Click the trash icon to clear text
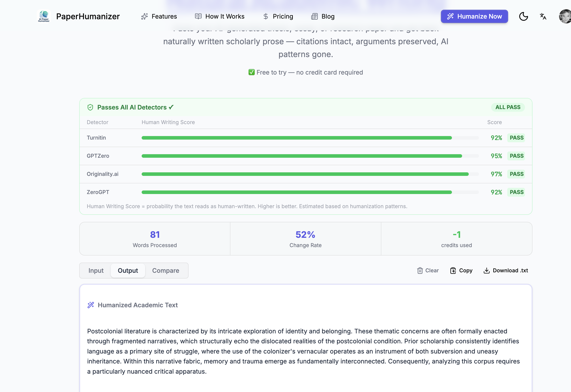Screen dimensions: 571x392 (x=420, y=270)
